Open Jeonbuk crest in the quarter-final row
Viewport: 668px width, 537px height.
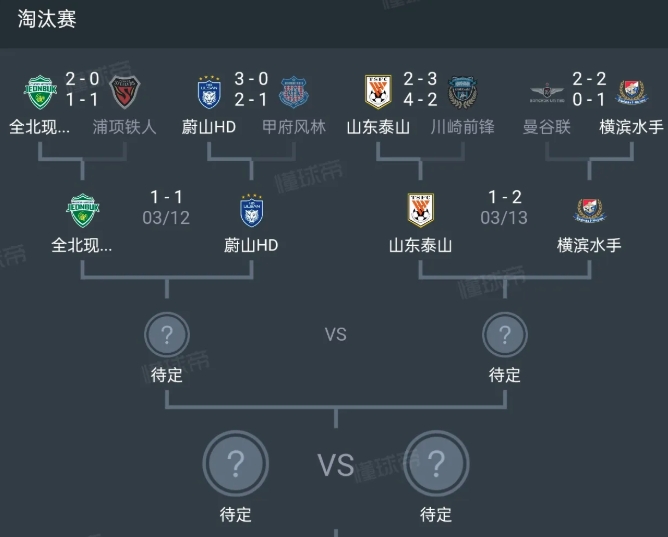(82, 210)
